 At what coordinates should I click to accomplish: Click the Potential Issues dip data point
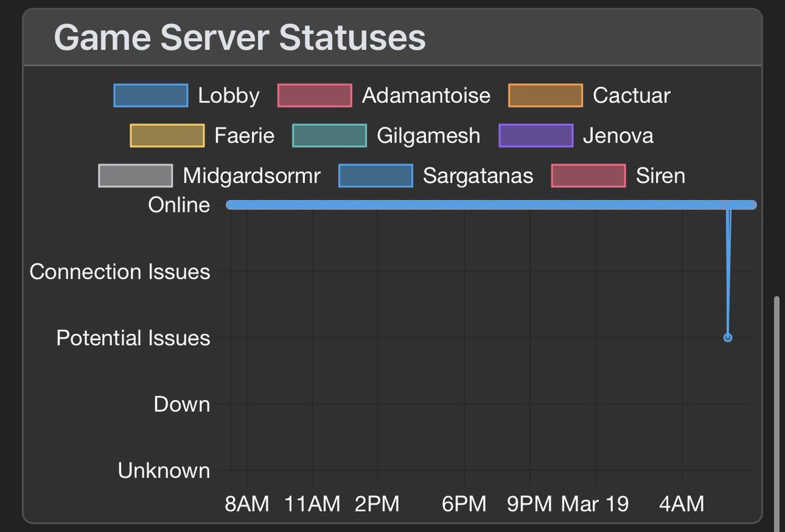tap(727, 337)
